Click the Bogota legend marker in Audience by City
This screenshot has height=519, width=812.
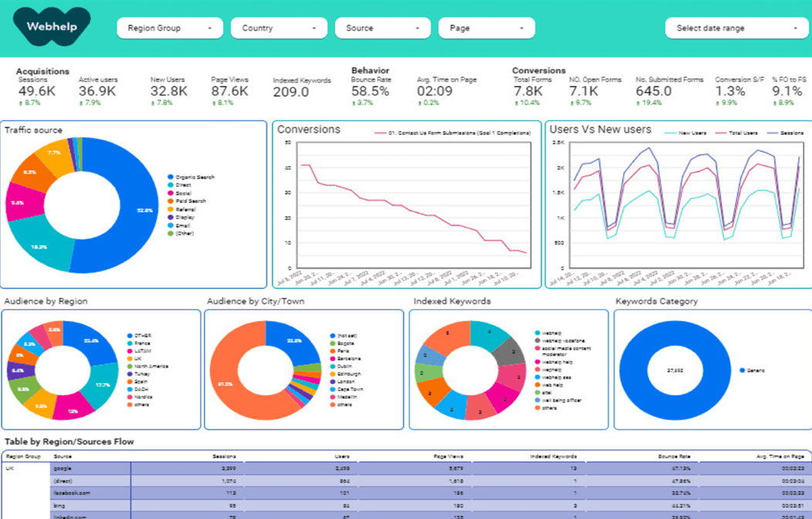coord(332,343)
